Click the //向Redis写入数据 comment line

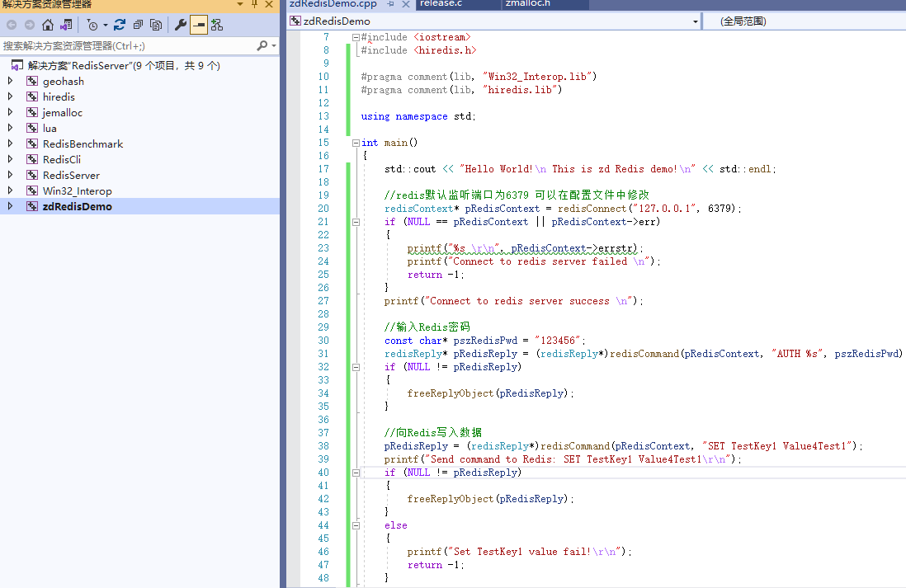pyautogui.click(x=432, y=433)
